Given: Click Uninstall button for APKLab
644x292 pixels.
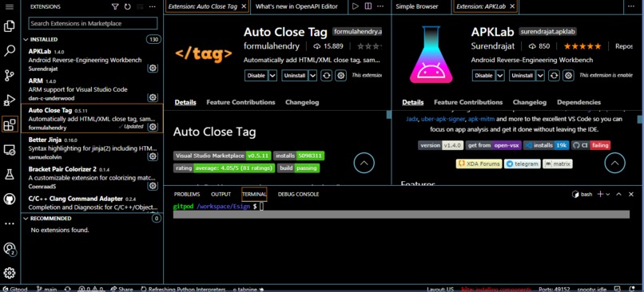Looking at the screenshot, I should tap(523, 76).
